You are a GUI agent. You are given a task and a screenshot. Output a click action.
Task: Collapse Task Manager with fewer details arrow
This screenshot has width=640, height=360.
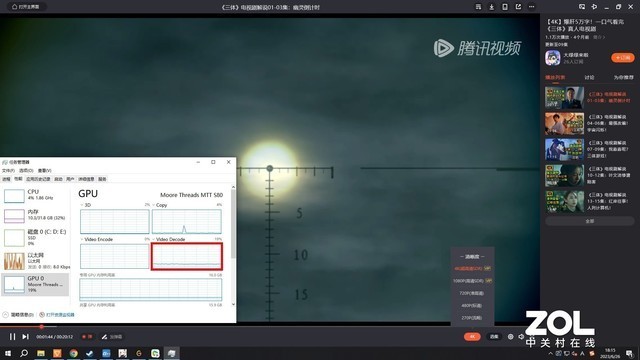point(18,315)
